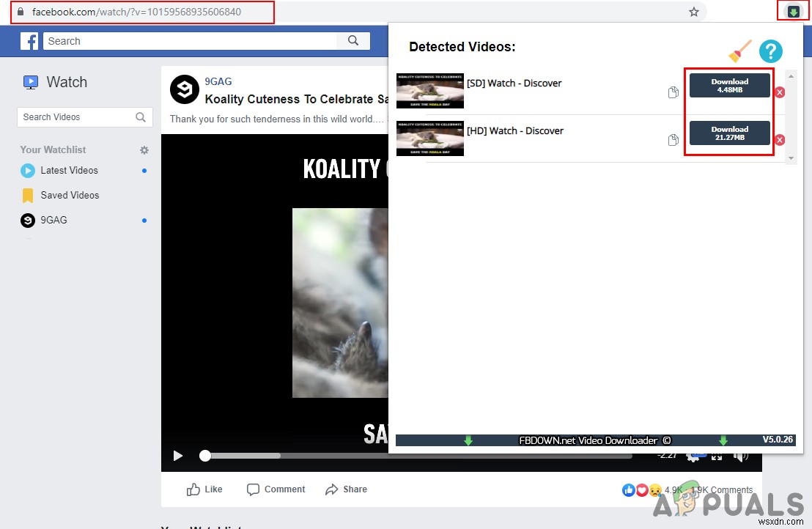Download the 21.27MB HD video
812x529 pixels.
[729, 133]
